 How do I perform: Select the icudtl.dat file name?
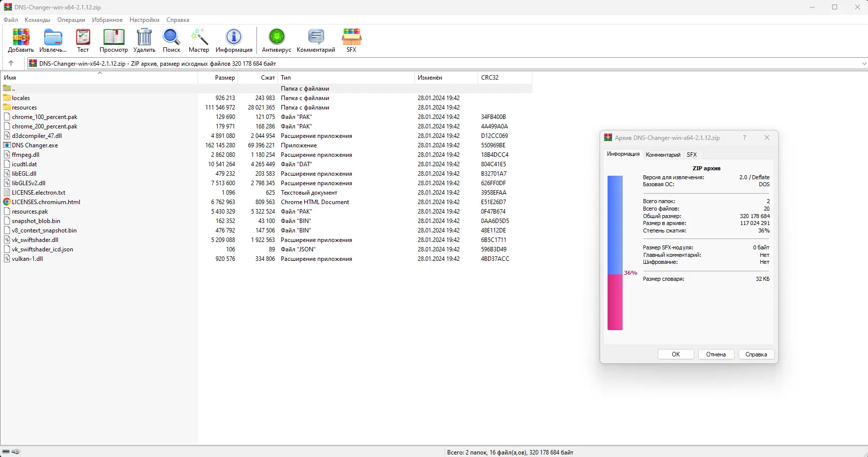tap(24, 164)
